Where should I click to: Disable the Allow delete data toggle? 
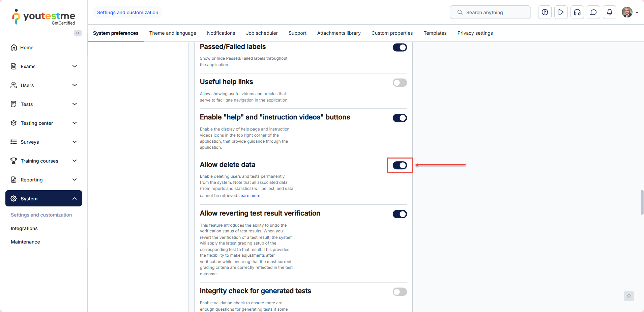(400, 165)
